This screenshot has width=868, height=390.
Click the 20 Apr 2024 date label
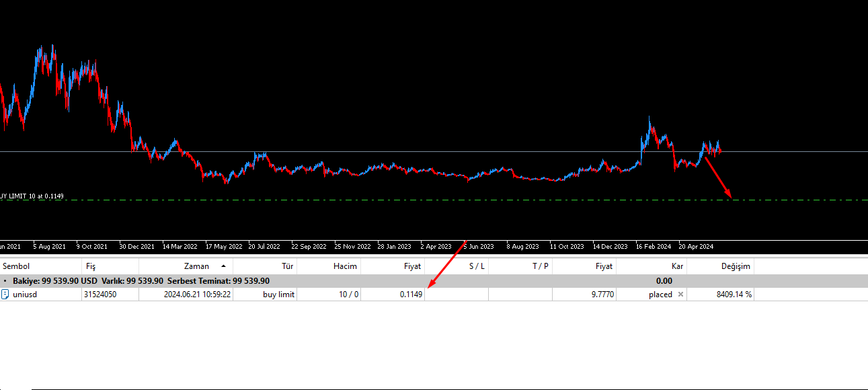[x=696, y=246]
